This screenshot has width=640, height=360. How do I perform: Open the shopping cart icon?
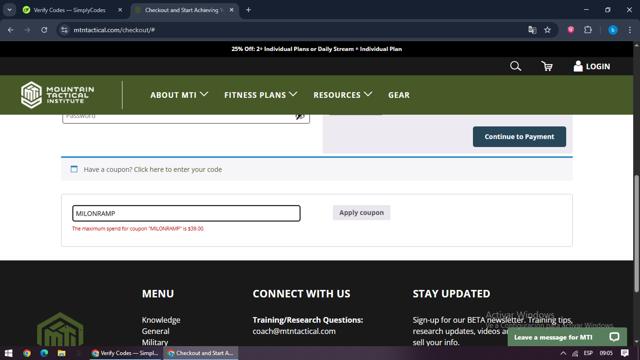pyautogui.click(x=547, y=66)
